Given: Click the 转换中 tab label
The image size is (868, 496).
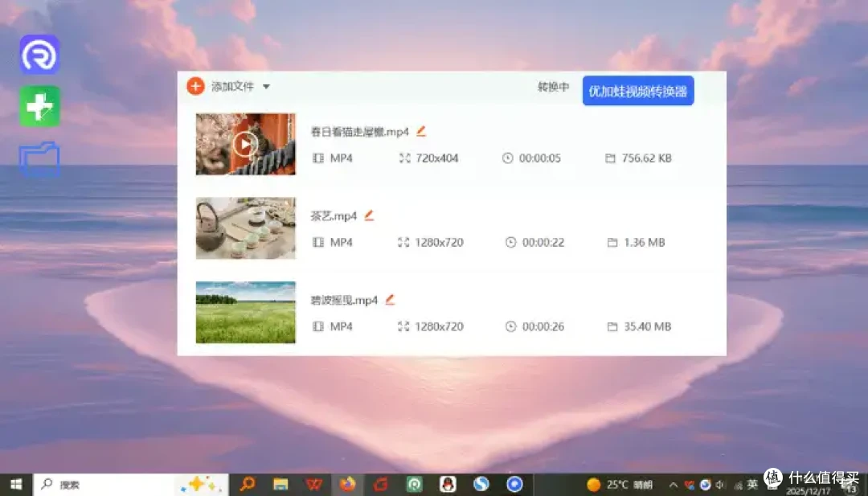Looking at the screenshot, I should pos(553,87).
